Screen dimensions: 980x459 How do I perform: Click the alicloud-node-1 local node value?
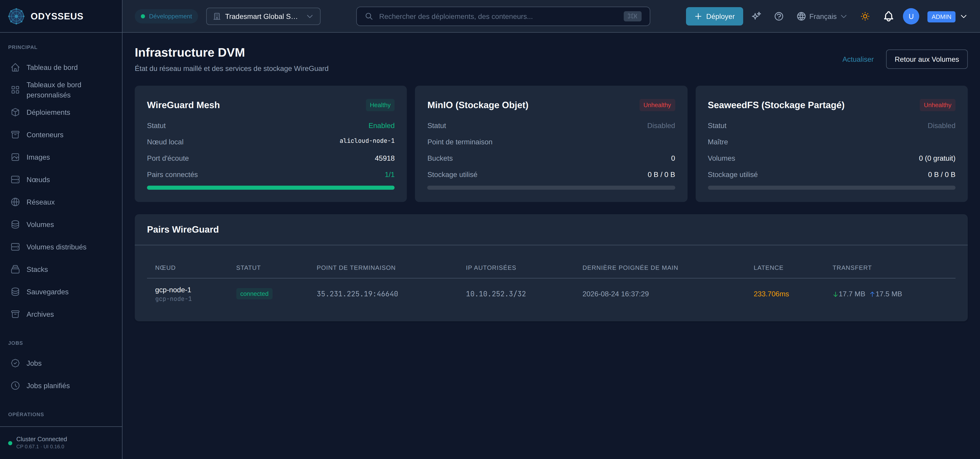tap(367, 141)
